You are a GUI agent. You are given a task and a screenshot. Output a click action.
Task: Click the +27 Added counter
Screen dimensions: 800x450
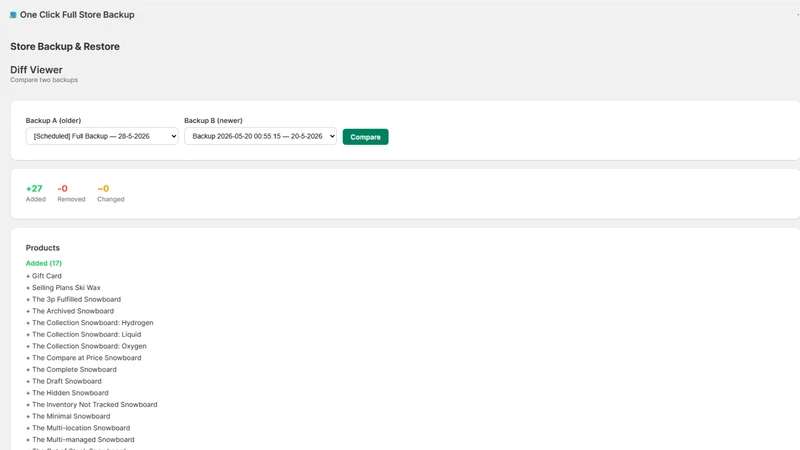(x=35, y=193)
